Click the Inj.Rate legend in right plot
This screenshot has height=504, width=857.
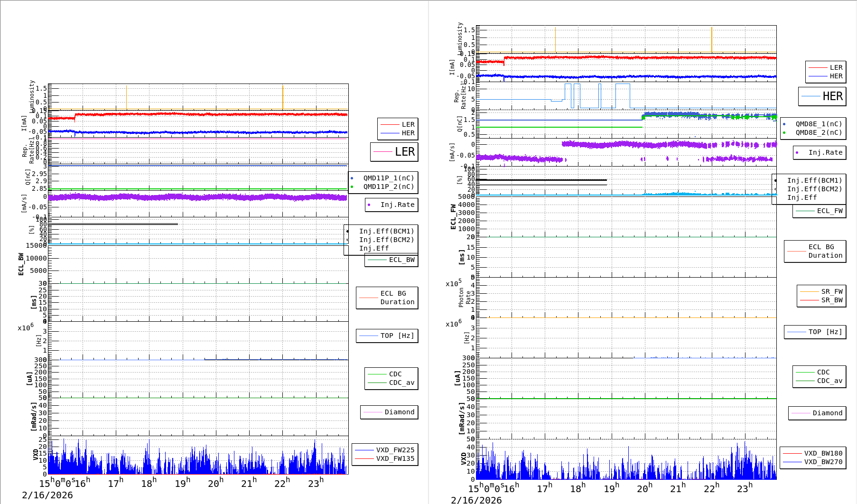click(x=820, y=153)
